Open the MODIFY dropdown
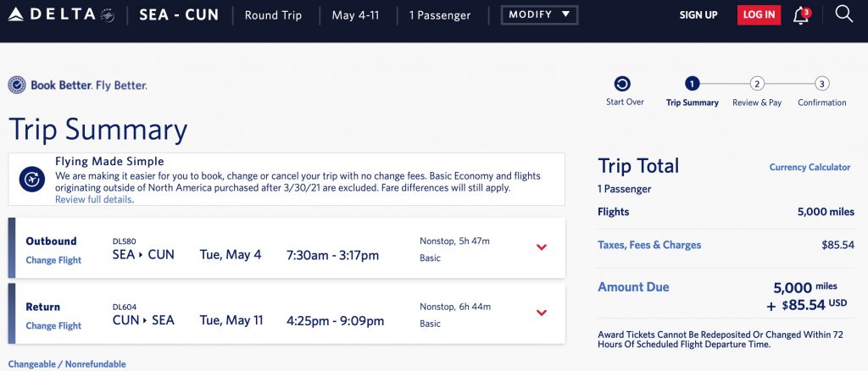Screen dimensions: 868x371 [540, 14]
